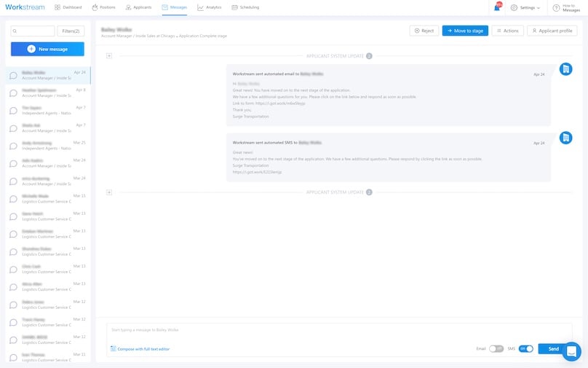This screenshot has width=588, height=368.
Task: Click the email document icon beside first message
Action: pyautogui.click(x=565, y=68)
